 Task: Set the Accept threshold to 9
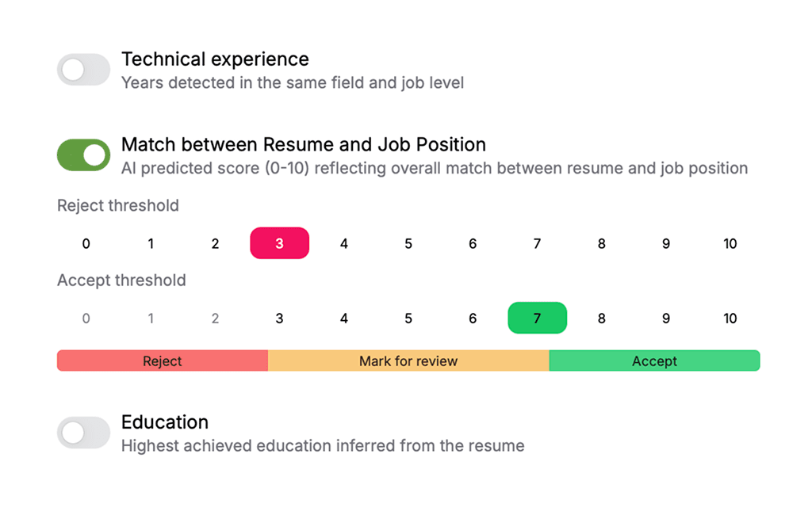665,318
